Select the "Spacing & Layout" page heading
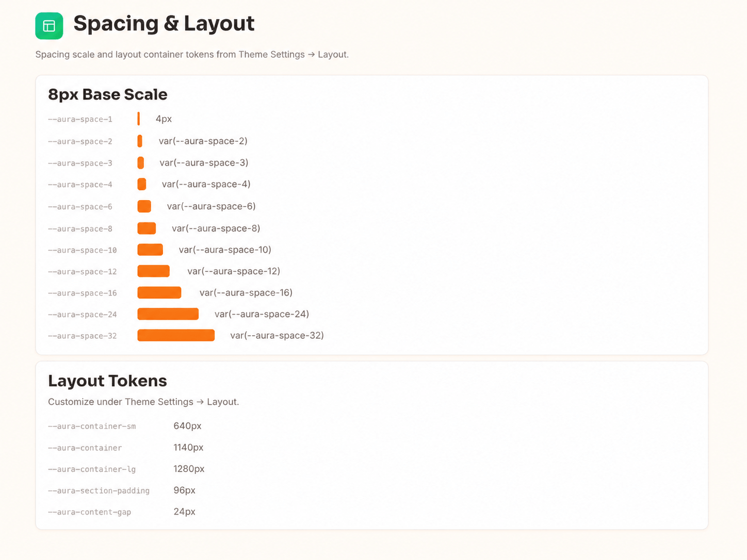This screenshot has height=560, width=747. 164,24
